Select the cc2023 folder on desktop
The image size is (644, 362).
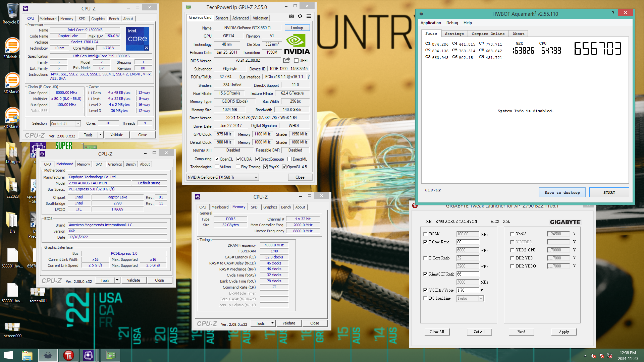[x=12, y=187]
